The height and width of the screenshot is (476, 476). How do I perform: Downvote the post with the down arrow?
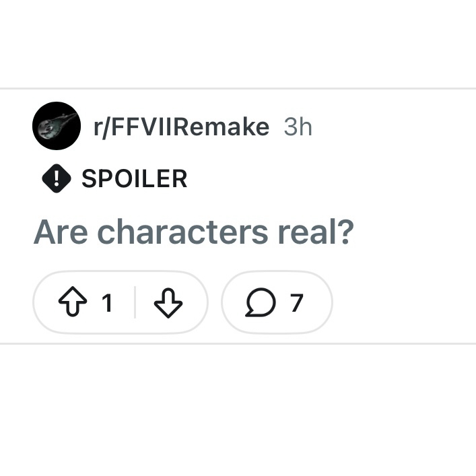tap(168, 304)
